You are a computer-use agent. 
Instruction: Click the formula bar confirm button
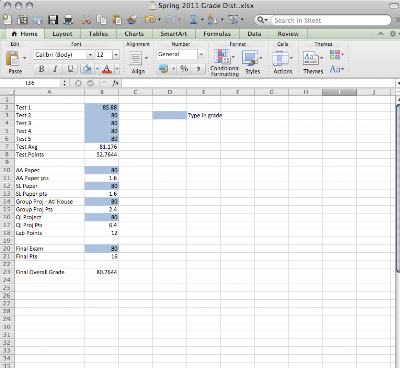tap(90, 83)
